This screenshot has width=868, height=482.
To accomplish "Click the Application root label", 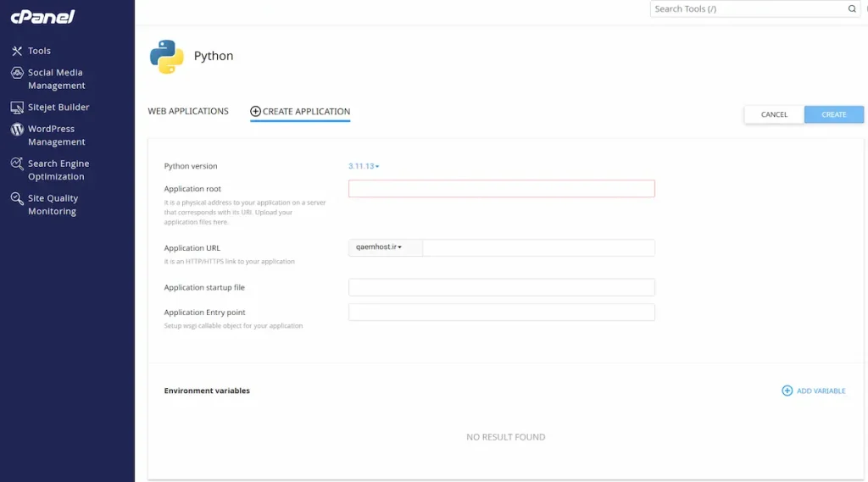I will pos(192,189).
